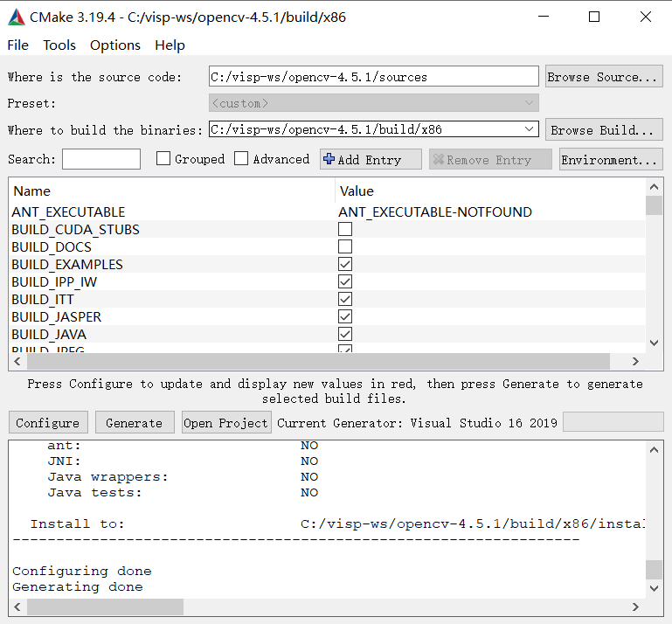Image resolution: width=672 pixels, height=624 pixels.
Task: Click the Add Entry button
Action: [x=371, y=159]
